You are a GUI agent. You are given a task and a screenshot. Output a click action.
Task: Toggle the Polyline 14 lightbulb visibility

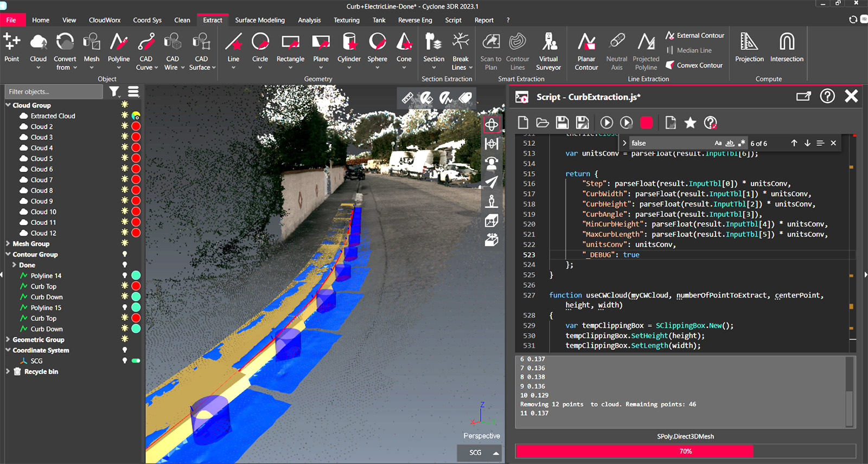tap(125, 275)
